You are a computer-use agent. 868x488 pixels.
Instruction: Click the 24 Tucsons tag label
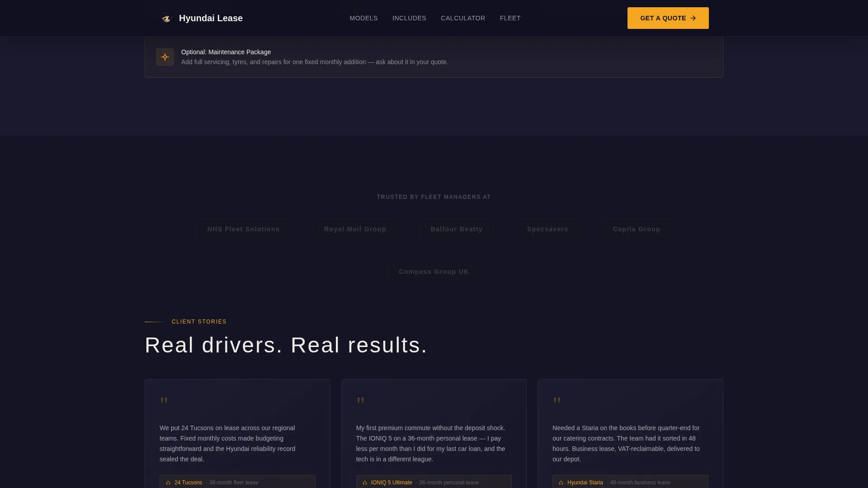coord(188,483)
